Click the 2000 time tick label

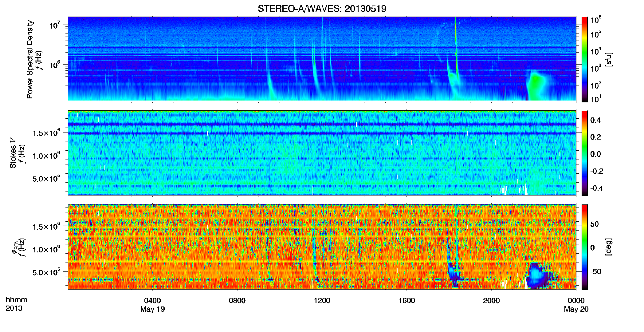pyautogui.click(x=491, y=301)
